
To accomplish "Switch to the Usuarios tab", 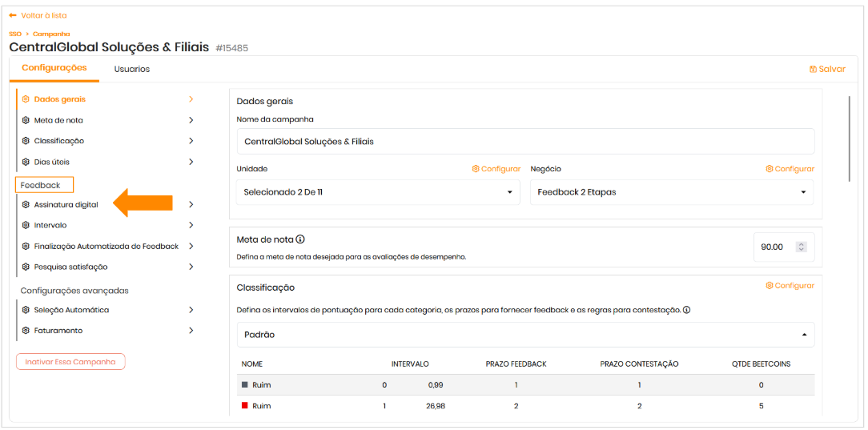I will pyautogui.click(x=132, y=69).
